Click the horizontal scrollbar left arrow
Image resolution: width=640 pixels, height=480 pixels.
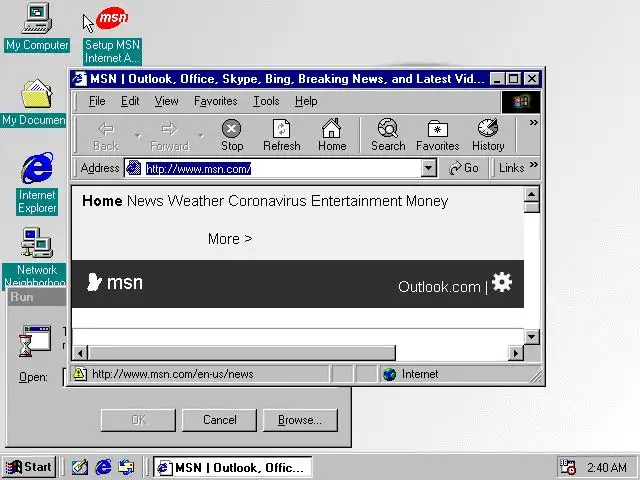80,353
